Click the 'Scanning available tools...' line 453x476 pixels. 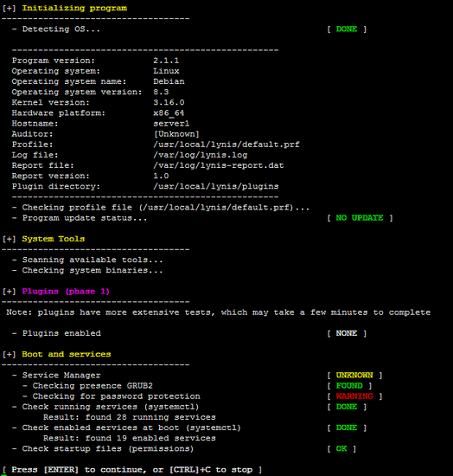click(87, 260)
